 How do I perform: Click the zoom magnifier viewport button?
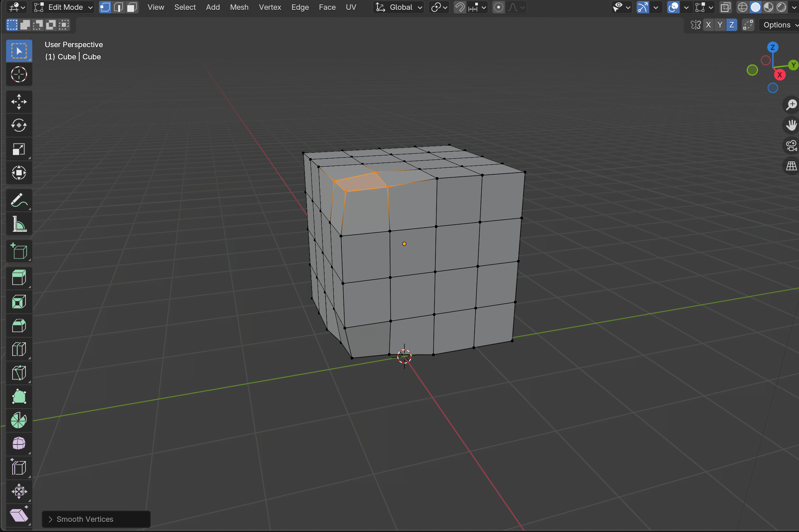[x=792, y=105]
